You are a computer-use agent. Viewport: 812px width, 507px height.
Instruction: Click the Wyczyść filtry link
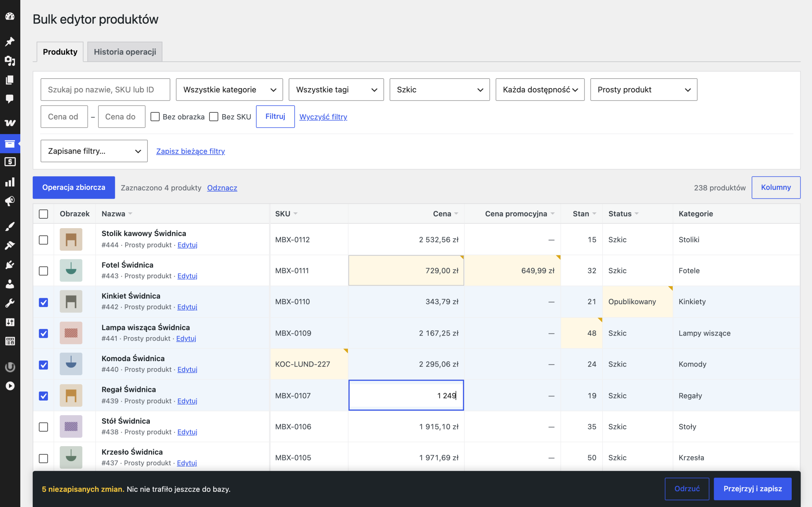pos(323,117)
